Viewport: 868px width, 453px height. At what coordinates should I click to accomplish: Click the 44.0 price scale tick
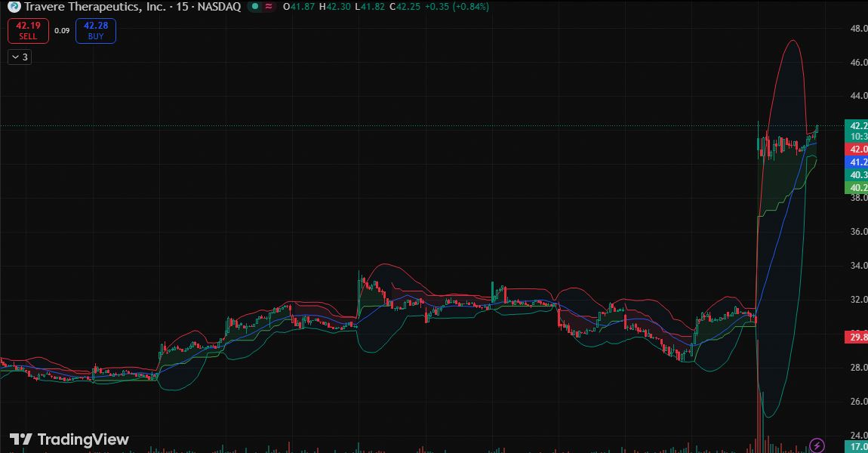[x=859, y=96]
